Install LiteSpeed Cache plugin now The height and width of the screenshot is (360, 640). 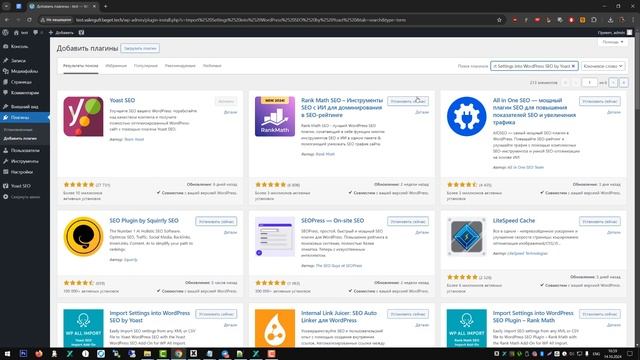coord(600,222)
